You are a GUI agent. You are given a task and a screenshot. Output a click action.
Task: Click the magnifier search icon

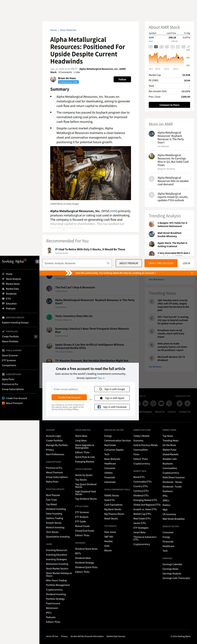108,263
